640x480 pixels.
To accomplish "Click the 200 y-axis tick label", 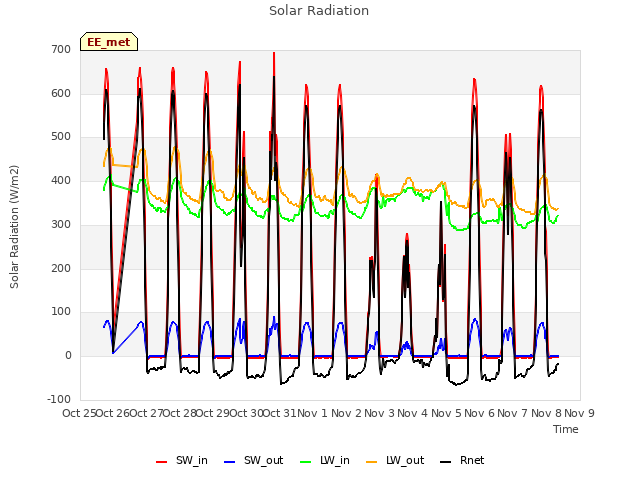I will click(x=61, y=268).
